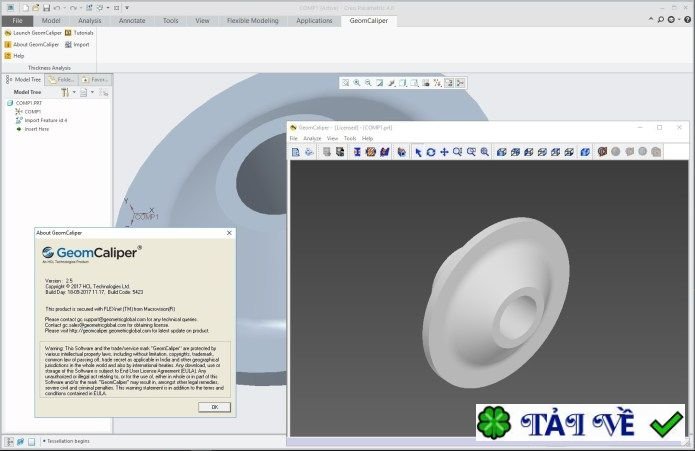
Task: Select Import Feature id 4 in tree
Action: [45, 120]
